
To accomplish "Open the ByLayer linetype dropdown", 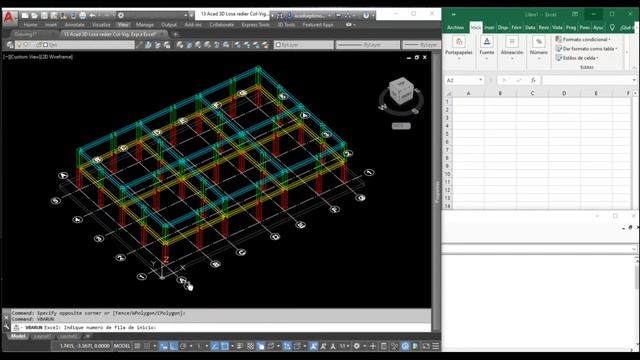I will point(368,44).
